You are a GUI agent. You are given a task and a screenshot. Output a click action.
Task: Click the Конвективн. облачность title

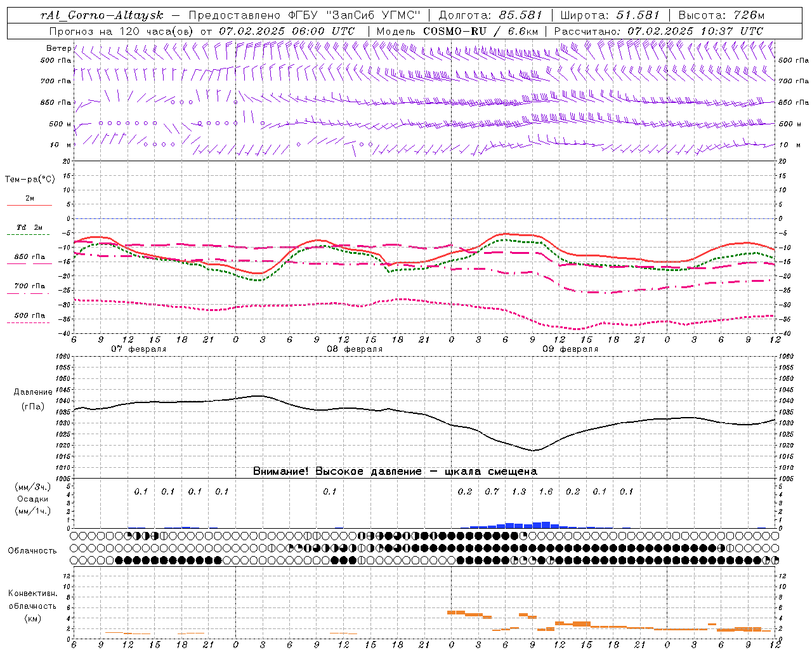tap(32, 600)
